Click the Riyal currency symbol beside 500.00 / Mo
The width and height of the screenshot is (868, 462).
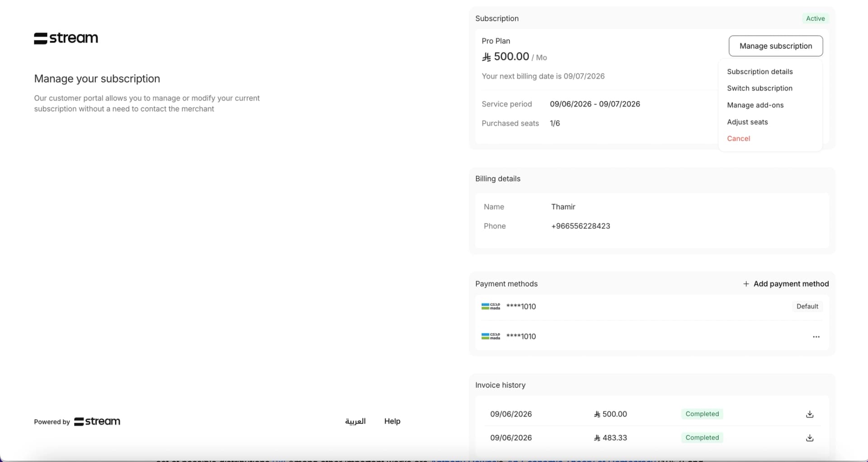pos(486,57)
